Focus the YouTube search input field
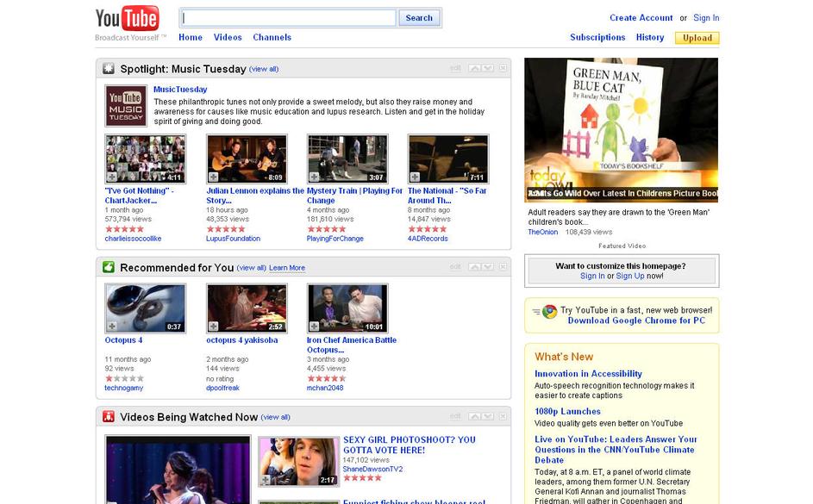The height and width of the screenshot is (504, 813). click(x=289, y=17)
